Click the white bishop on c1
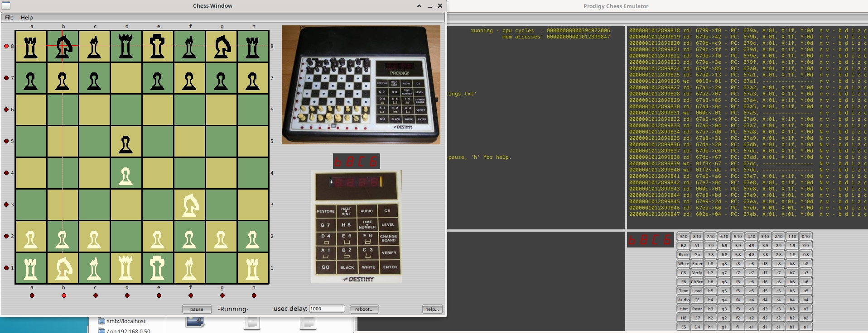Viewport: 868px width, 333px height. click(x=94, y=268)
